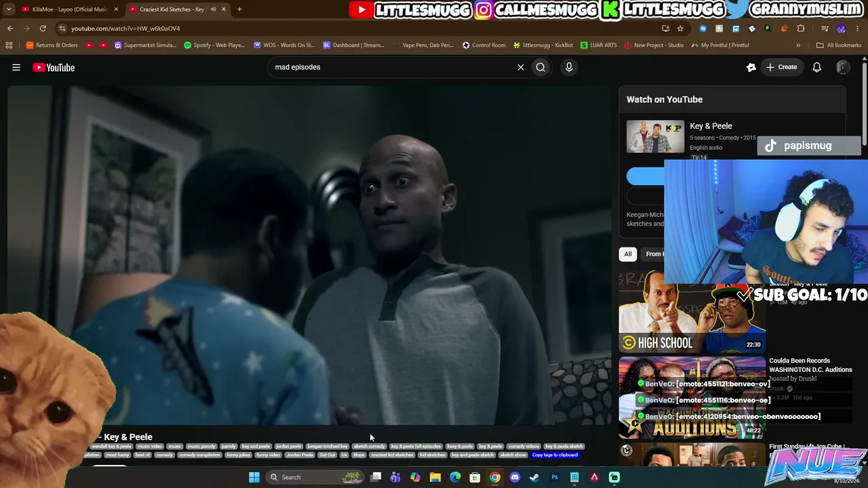Open the New Project - Studio bookmark
The image size is (868, 488).
click(x=654, y=45)
